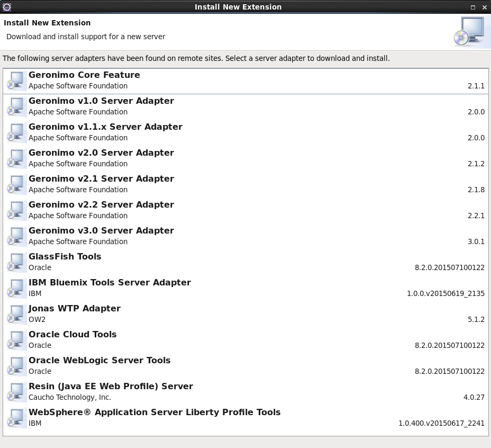Click version 2.2.1 of Geronimo v2.2 adapter
Image resolution: width=491 pixels, height=448 pixels.
coord(476,216)
